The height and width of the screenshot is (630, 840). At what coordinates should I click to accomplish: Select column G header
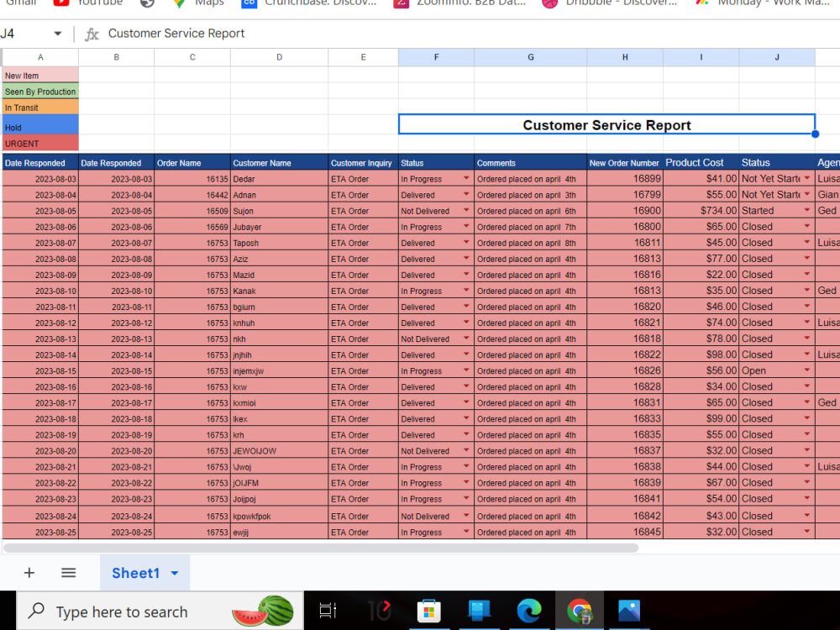[x=530, y=57]
